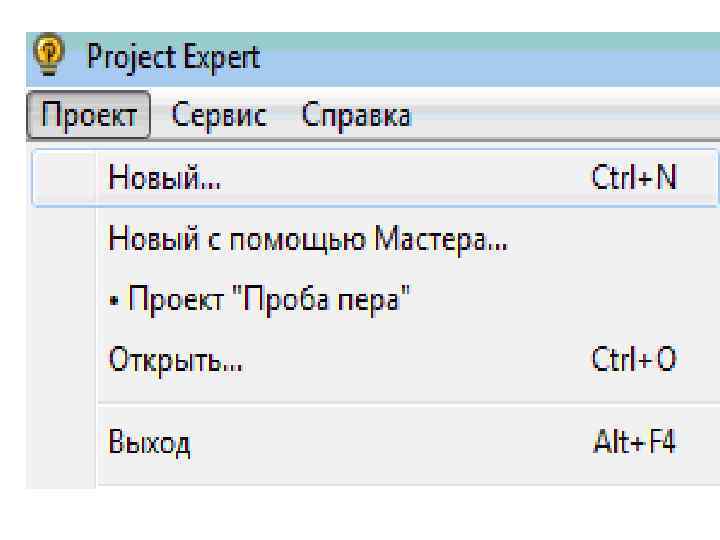The image size is (720, 540).
Task: Open the Сервис menu
Action: coord(219,116)
